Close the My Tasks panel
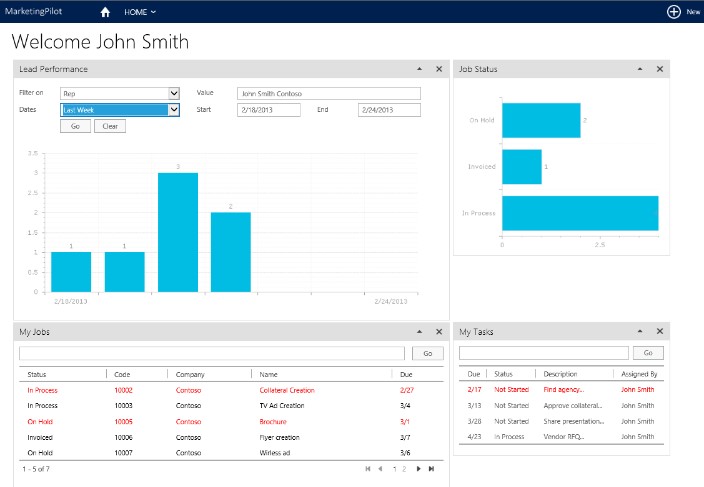The image size is (704, 487). [x=659, y=331]
